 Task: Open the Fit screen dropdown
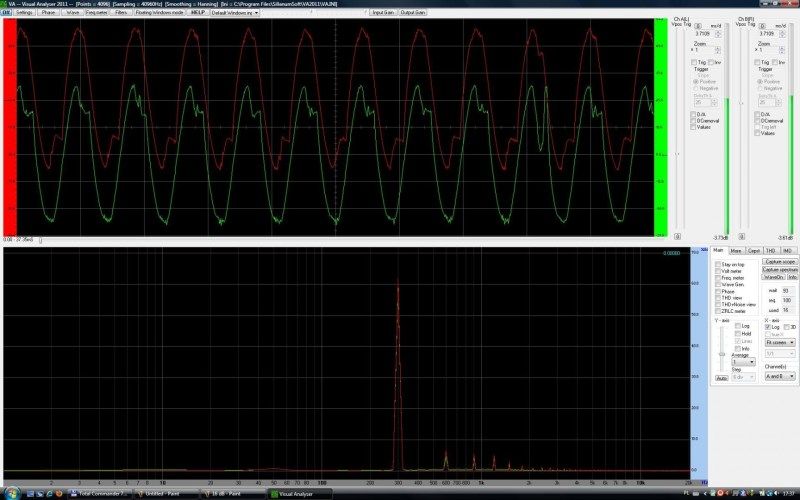click(780, 342)
